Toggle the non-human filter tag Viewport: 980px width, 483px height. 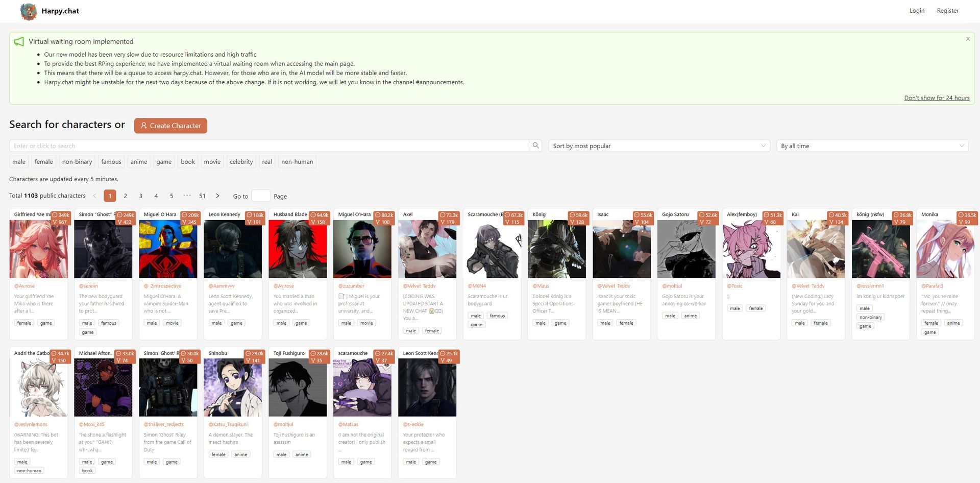tap(297, 162)
